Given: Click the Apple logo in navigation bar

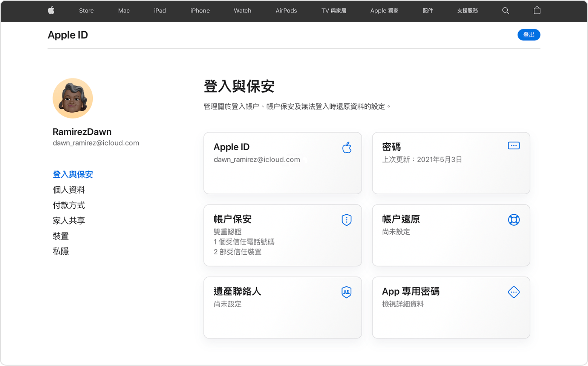Looking at the screenshot, I should coord(51,11).
